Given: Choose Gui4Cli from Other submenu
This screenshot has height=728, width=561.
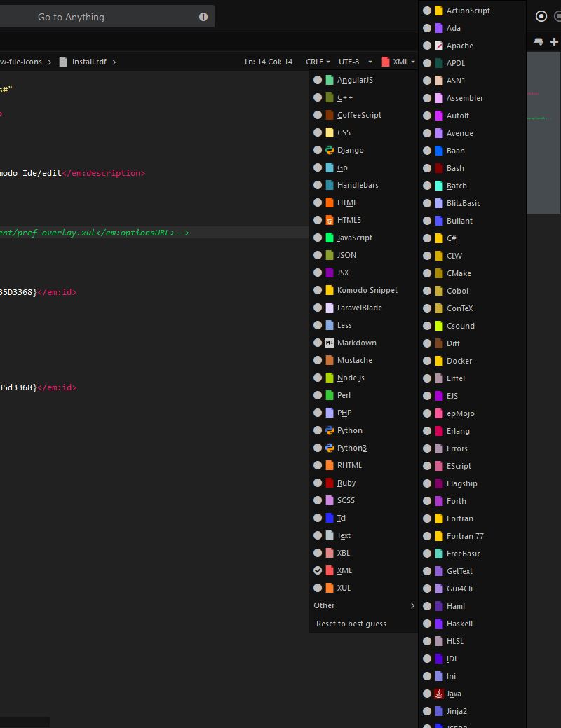Looking at the screenshot, I should click(x=473, y=589).
